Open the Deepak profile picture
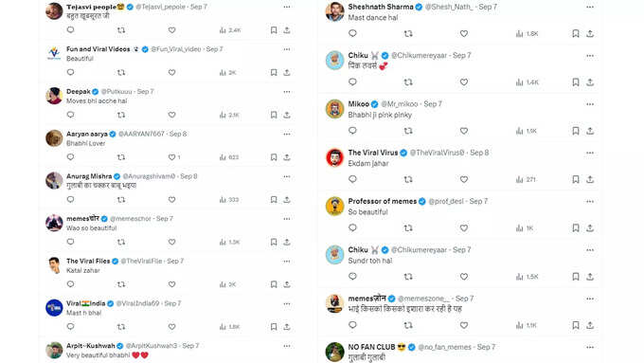This screenshot has height=363, width=644. 54,96
